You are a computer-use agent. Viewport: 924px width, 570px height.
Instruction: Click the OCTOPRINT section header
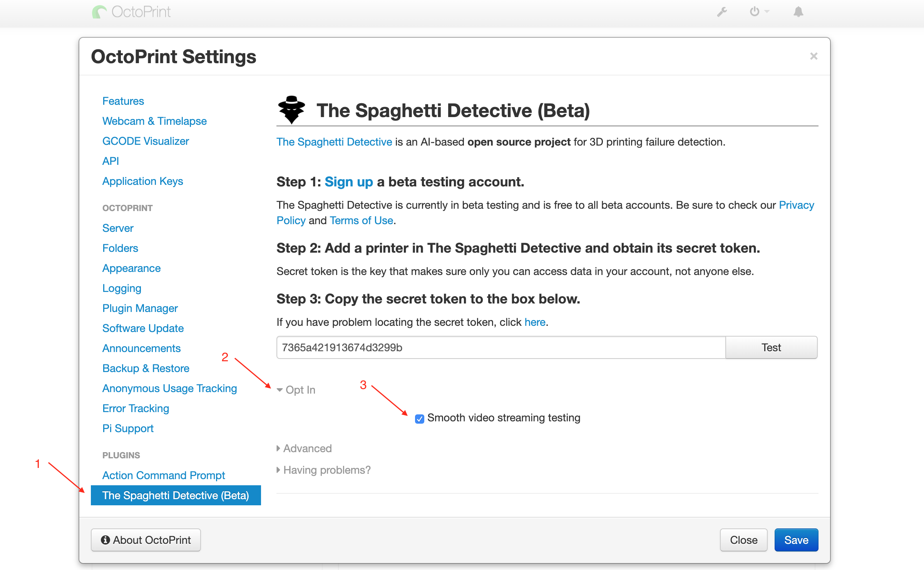pos(127,208)
